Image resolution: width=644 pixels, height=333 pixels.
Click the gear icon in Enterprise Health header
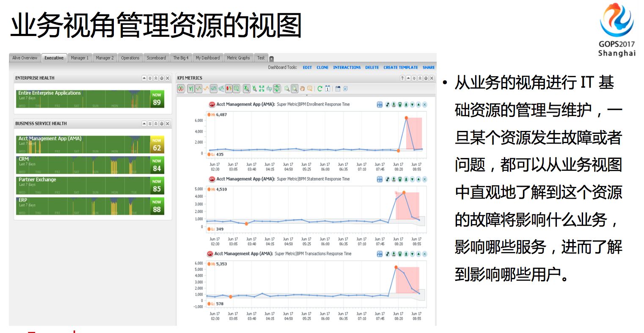tap(162, 78)
